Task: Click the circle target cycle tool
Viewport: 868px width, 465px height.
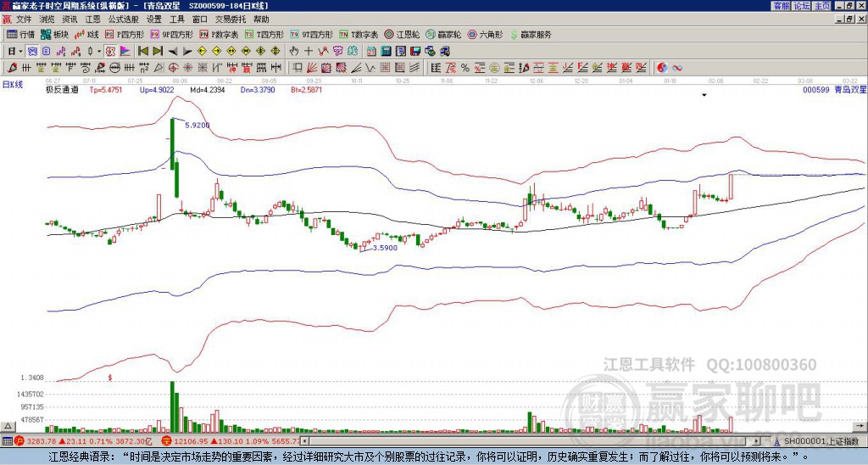Action: [x=173, y=68]
